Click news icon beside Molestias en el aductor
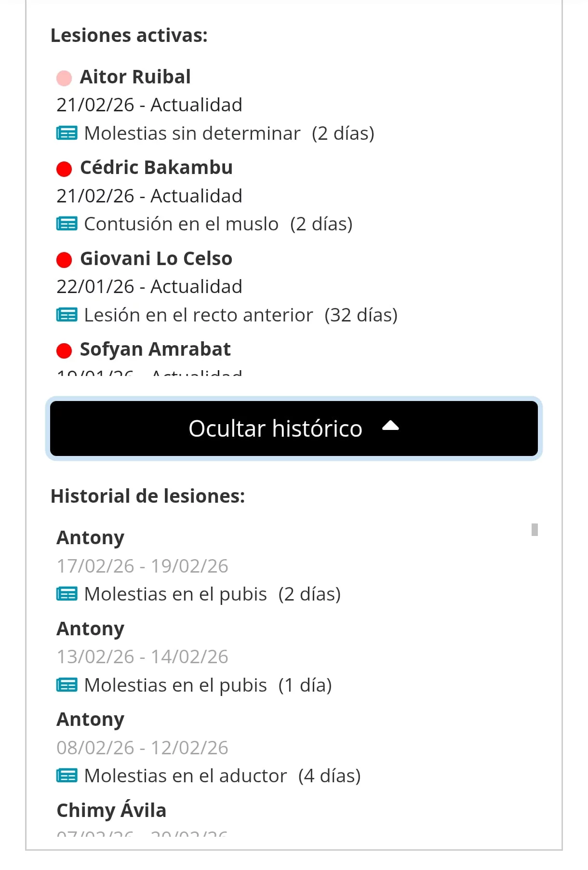588x870 pixels. tap(67, 776)
